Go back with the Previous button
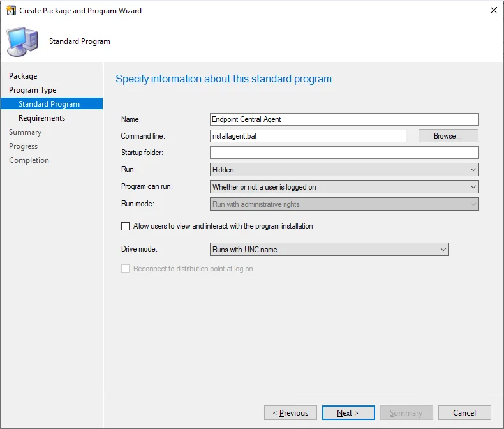The height and width of the screenshot is (429, 504). point(290,412)
